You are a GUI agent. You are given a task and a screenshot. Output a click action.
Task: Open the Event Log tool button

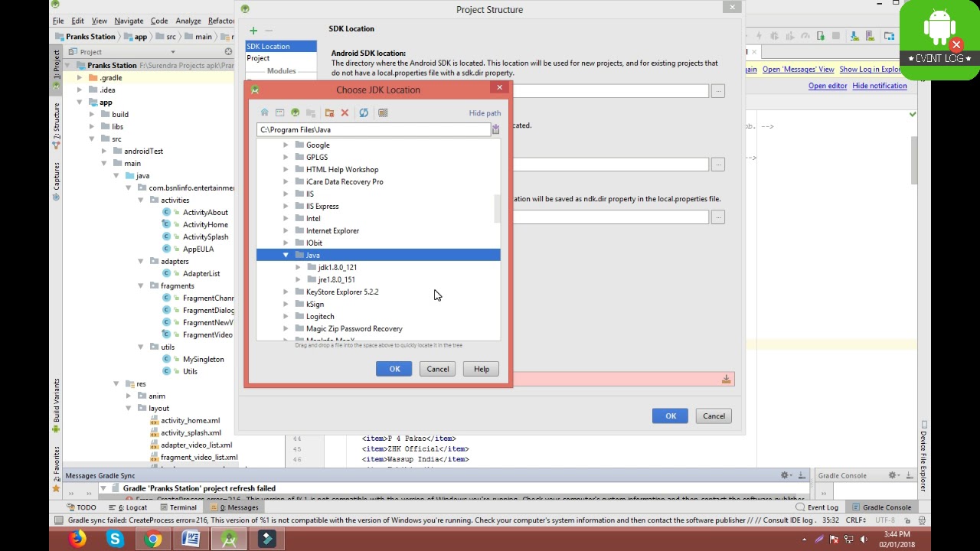(817, 507)
